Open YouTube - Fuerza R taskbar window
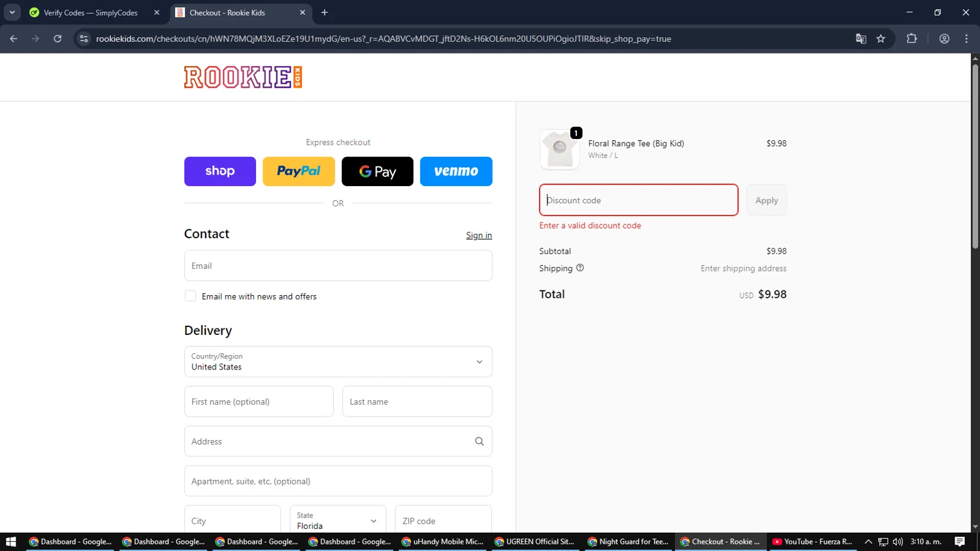 pos(813,542)
